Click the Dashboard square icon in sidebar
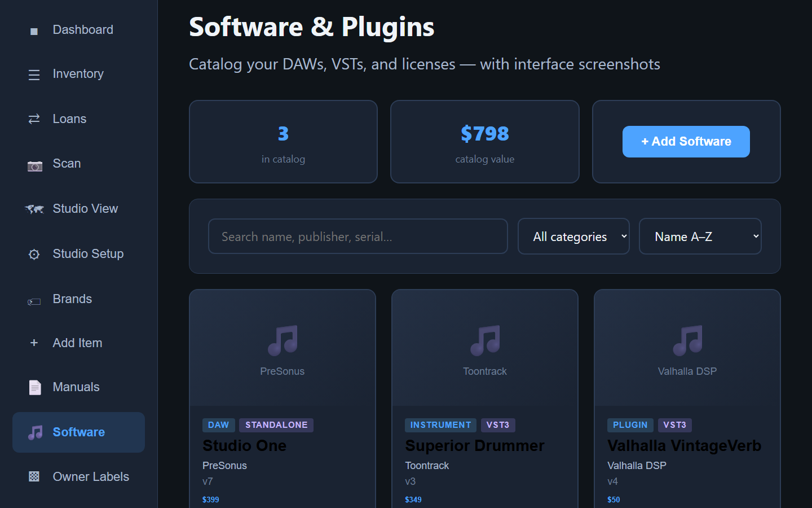The image size is (812, 508). pos(34,30)
